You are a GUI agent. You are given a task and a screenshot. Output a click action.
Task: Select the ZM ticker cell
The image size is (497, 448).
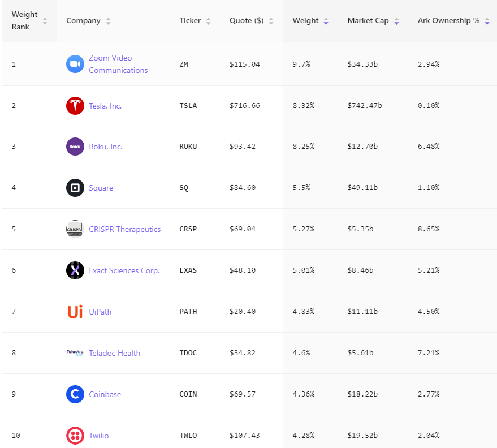coord(184,64)
